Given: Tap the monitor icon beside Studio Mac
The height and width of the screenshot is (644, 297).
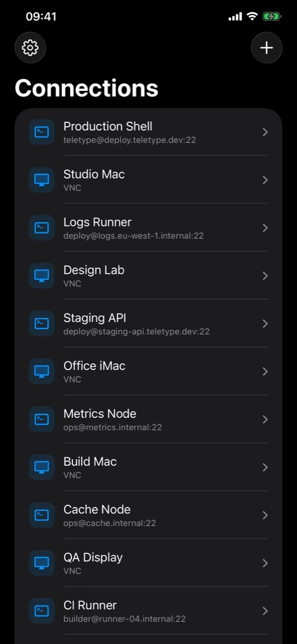Looking at the screenshot, I should tap(42, 180).
